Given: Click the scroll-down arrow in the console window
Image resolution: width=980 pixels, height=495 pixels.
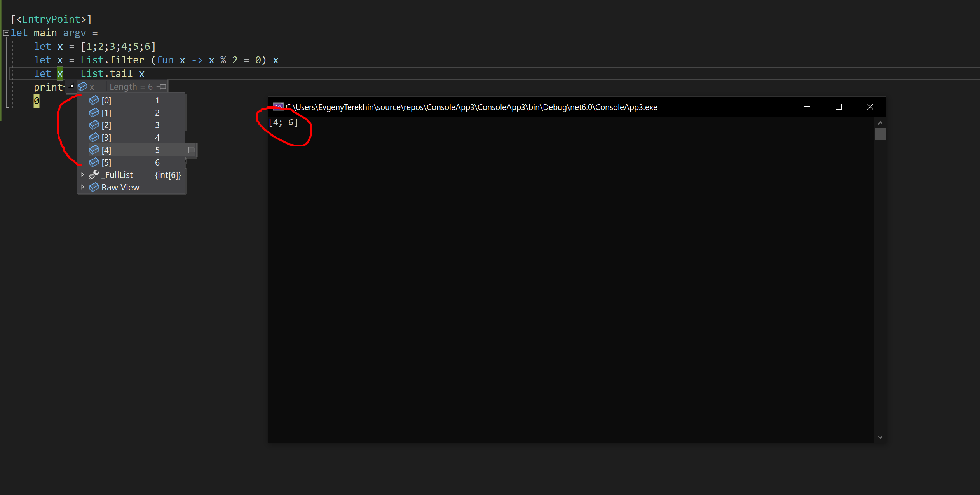Looking at the screenshot, I should (880, 437).
